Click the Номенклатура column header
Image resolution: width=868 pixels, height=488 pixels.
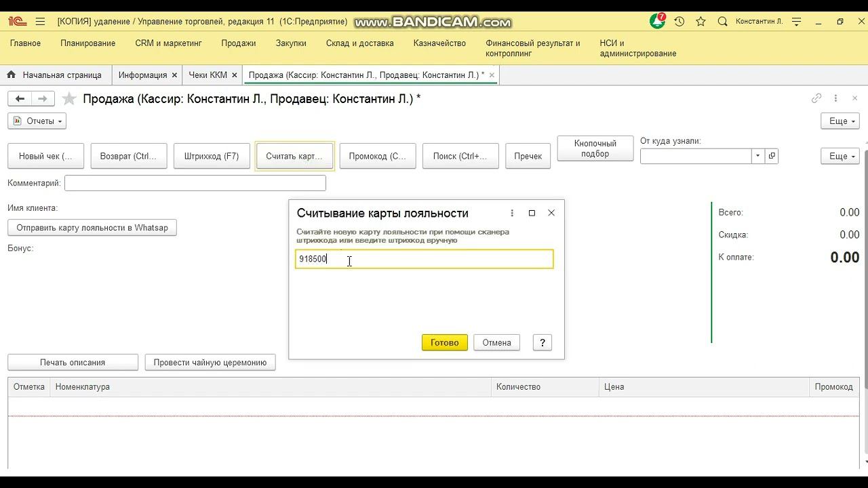270,387
